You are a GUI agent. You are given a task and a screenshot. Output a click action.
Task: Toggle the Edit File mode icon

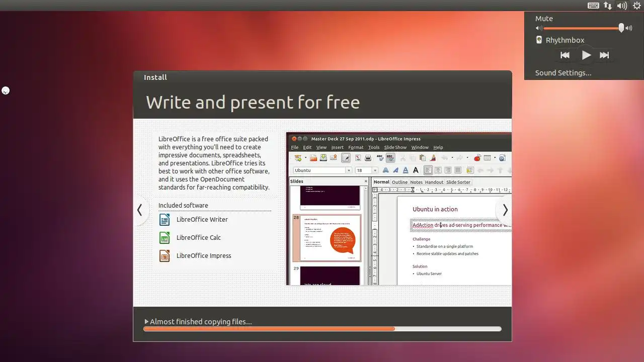[346, 158]
